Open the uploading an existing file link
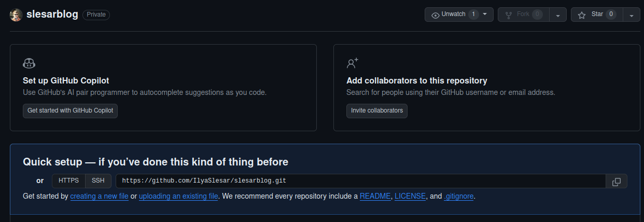The width and height of the screenshot is (644, 222). 178,197
